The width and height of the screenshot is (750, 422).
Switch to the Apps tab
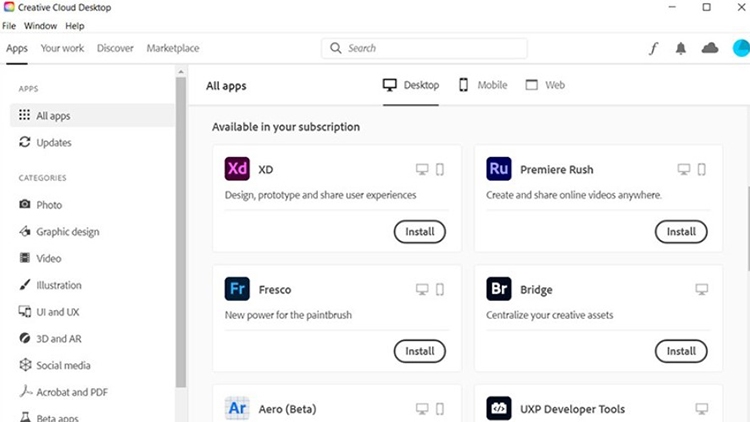(x=17, y=48)
